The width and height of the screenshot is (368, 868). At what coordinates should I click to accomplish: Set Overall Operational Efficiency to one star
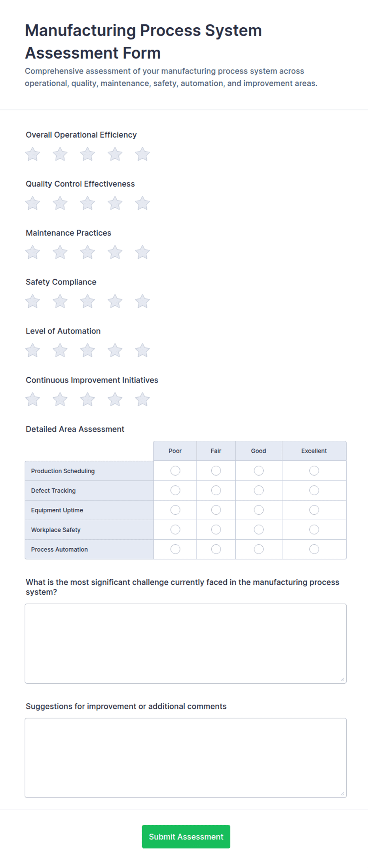32,154
